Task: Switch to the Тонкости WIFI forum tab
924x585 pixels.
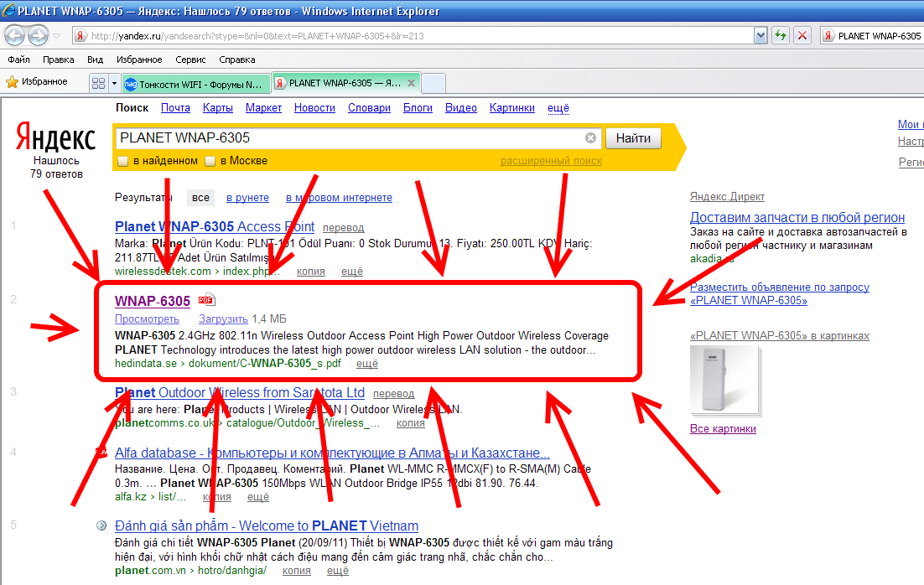Action: [x=196, y=85]
